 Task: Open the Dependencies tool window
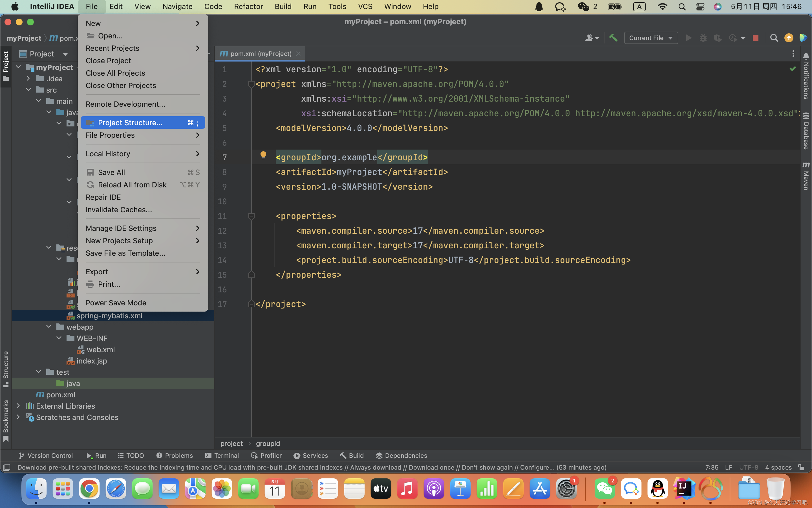401,456
